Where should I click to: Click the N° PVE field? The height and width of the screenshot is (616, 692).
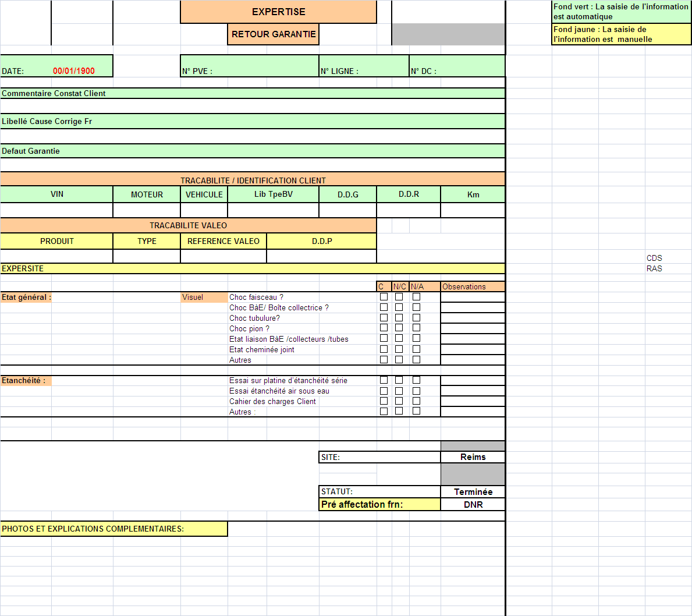[250, 66]
